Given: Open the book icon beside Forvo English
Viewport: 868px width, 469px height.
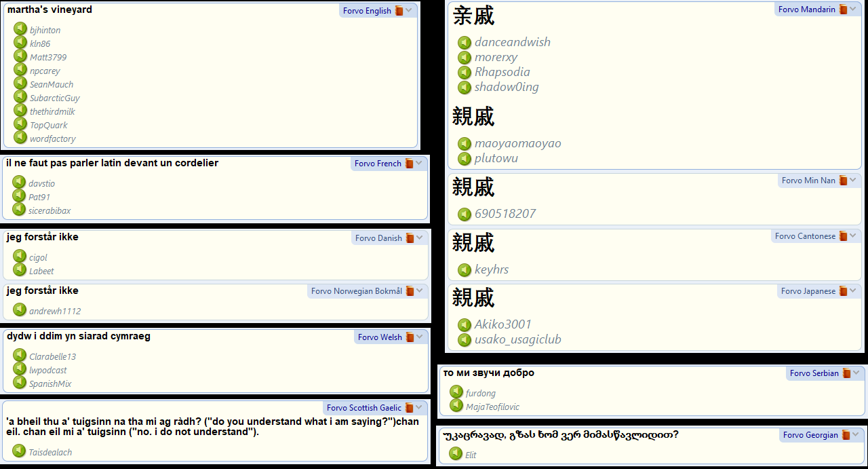Looking at the screenshot, I should click(399, 11).
